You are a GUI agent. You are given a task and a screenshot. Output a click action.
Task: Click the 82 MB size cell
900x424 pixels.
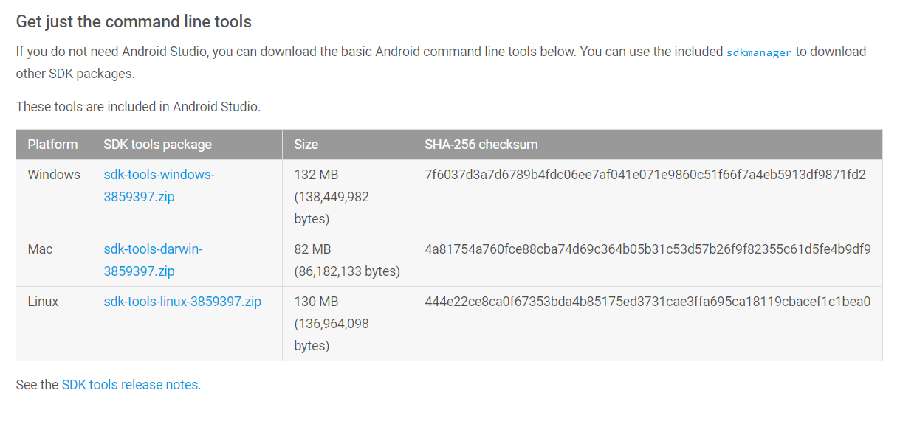[347, 260]
